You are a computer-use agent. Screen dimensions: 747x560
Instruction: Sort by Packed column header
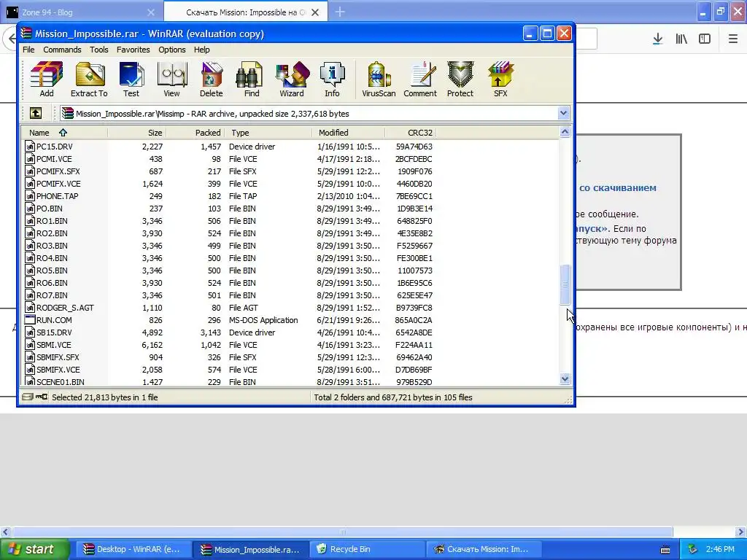pos(195,133)
